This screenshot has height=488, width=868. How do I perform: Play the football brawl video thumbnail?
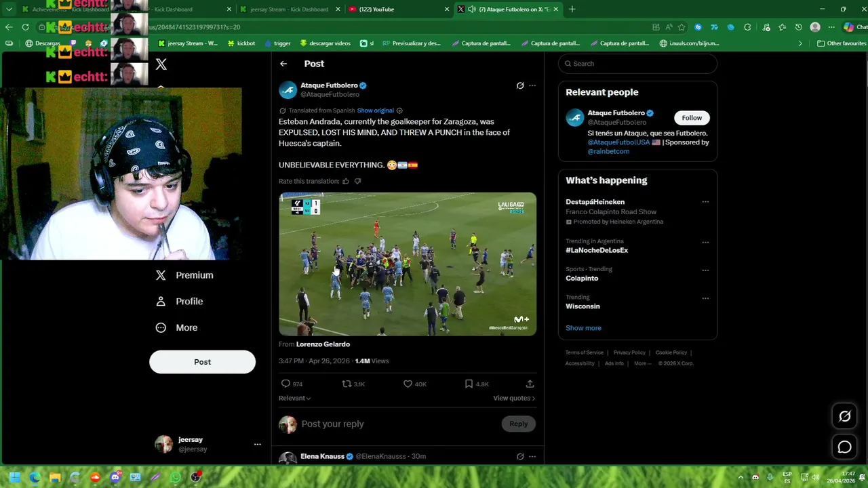(408, 264)
